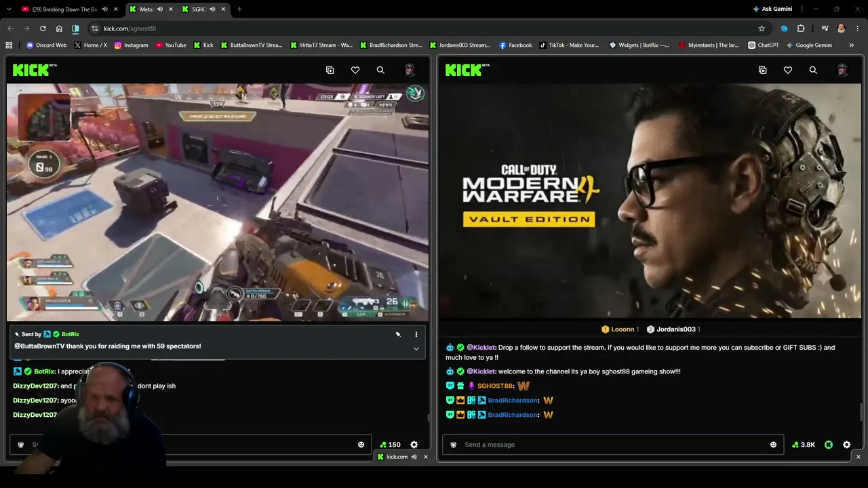Open the tab search dropdown arrow
868x488 pixels.
pos(9,9)
